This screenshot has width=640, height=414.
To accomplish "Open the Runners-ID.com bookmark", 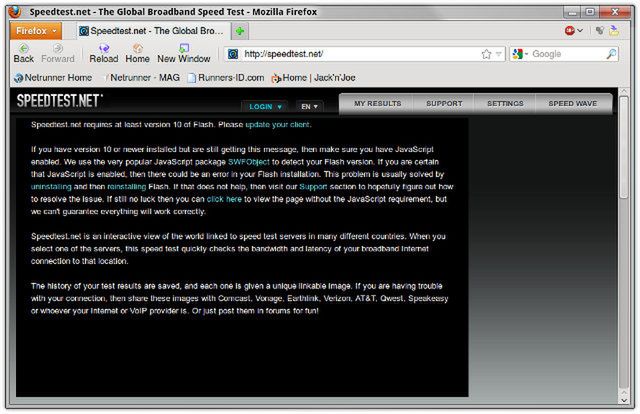I will tap(226, 78).
